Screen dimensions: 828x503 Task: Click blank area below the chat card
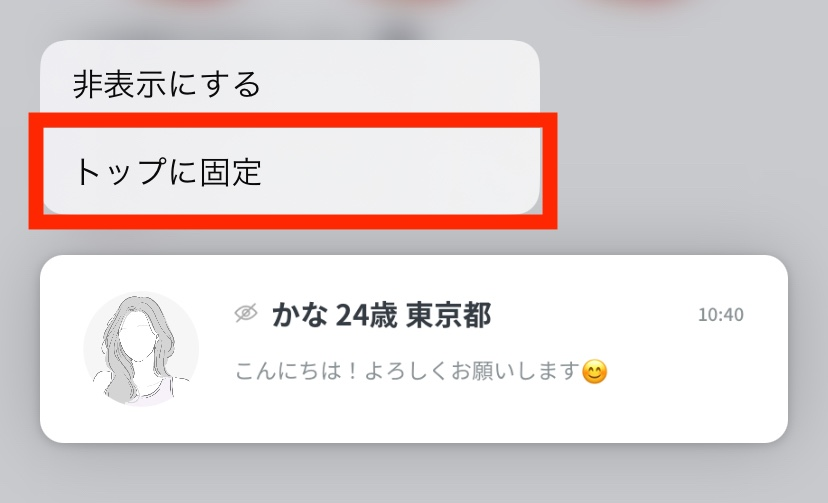tap(413, 472)
